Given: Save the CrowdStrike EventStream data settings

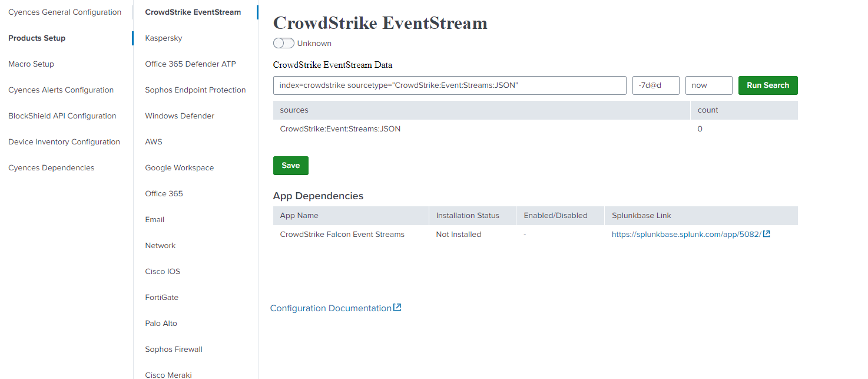Looking at the screenshot, I should (290, 165).
